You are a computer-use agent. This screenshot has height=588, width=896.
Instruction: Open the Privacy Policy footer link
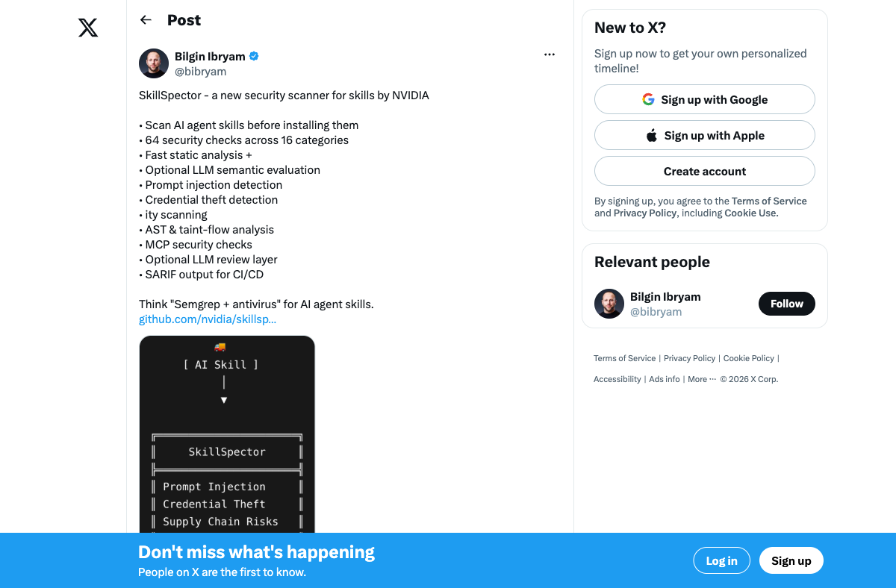click(x=689, y=358)
